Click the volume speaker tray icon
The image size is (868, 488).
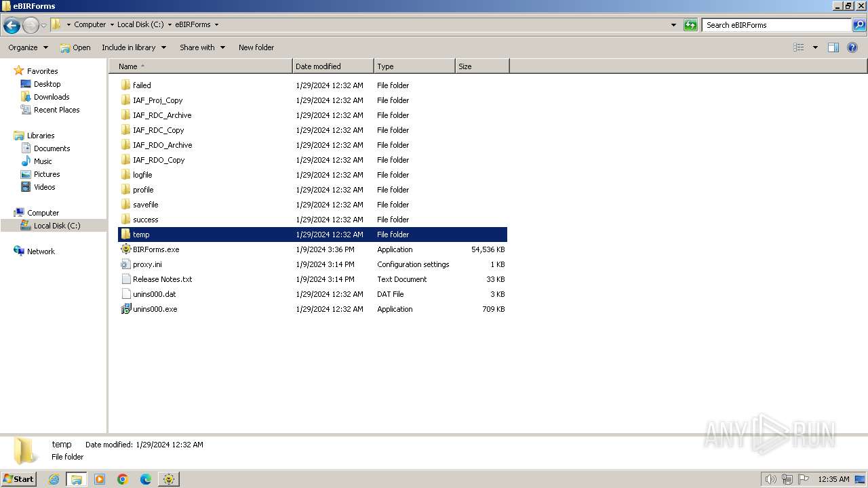(x=770, y=479)
